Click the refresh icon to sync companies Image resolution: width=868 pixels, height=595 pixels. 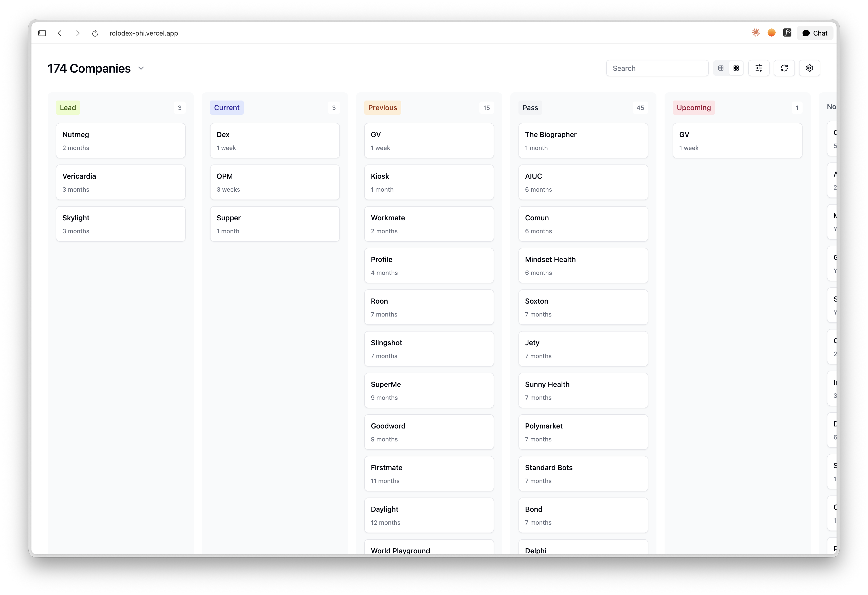coord(784,68)
